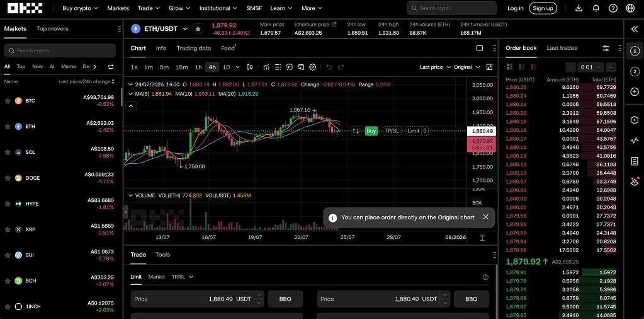
Task: Click the undo arrow in chart toolbar
Action: click(x=329, y=67)
